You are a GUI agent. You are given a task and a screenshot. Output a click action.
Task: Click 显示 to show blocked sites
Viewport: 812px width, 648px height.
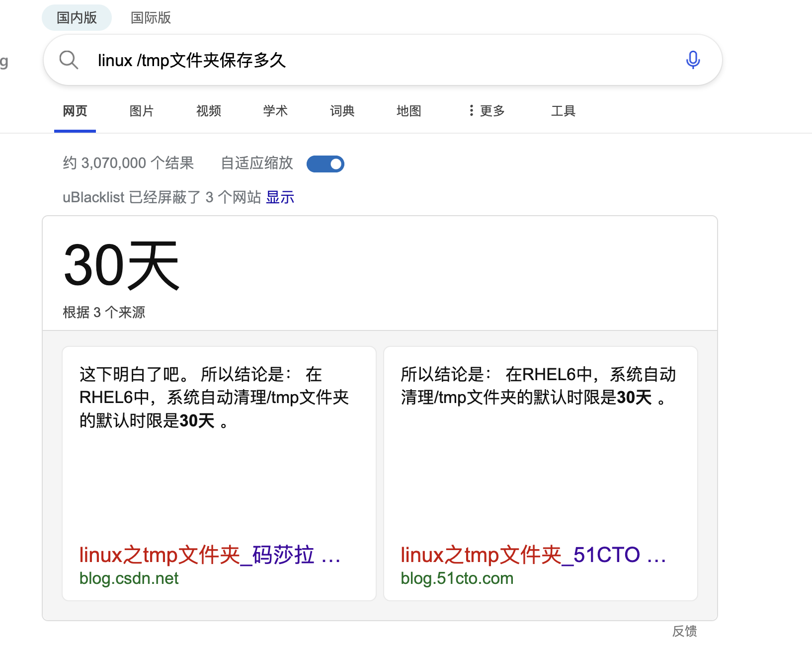coord(280,197)
